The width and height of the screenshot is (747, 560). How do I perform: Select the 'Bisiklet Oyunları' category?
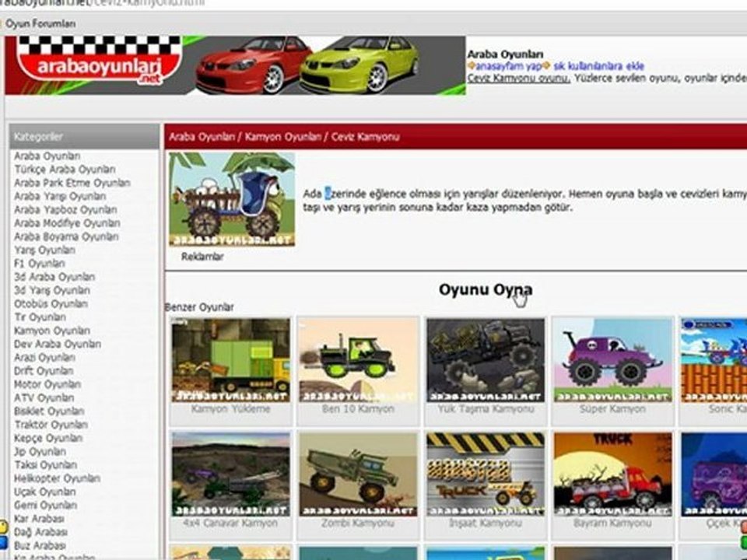point(49,411)
